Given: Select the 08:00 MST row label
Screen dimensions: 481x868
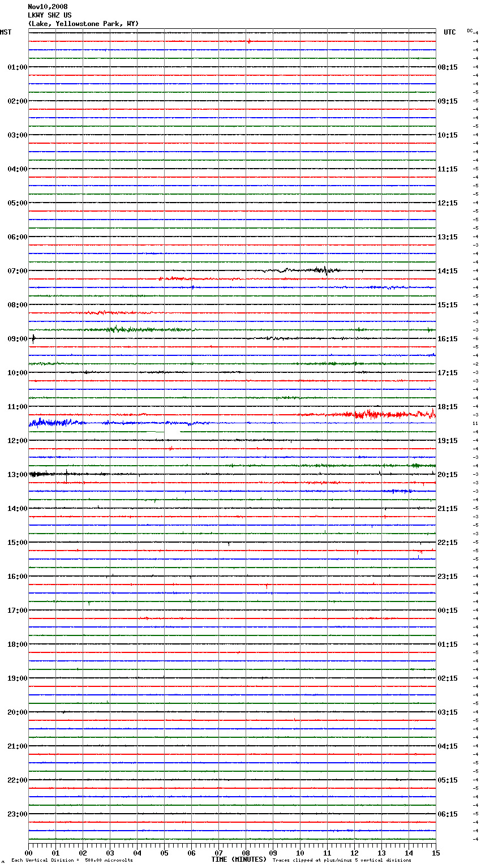Looking at the screenshot, I should pyautogui.click(x=17, y=305).
